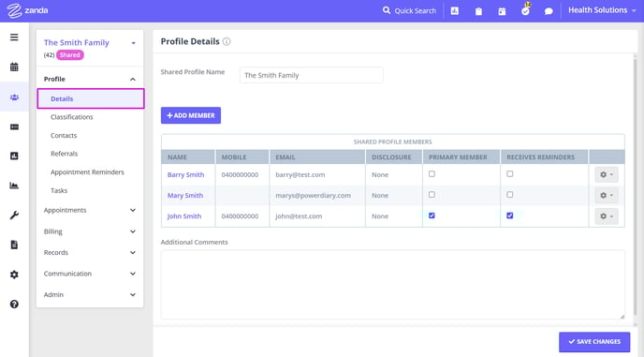Screen dimensions: 644x357
Task: Click the Shared badge
Action: coord(70,55)
